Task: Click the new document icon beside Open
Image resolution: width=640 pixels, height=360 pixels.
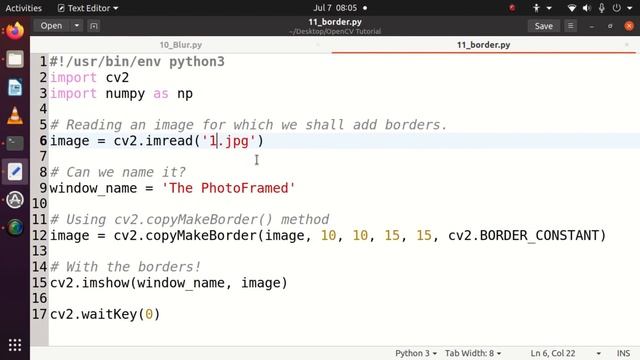Action: pos(94,26)
